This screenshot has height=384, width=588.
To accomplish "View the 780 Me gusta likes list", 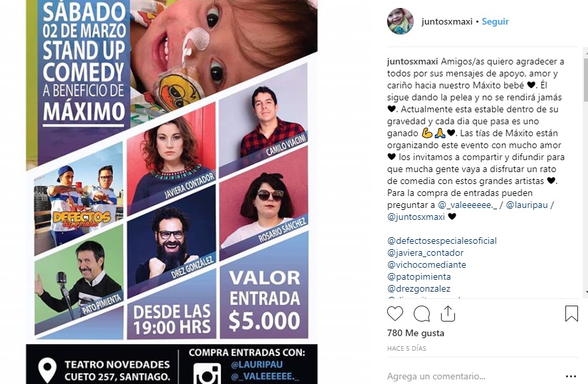I will click(x=416, y=333).
